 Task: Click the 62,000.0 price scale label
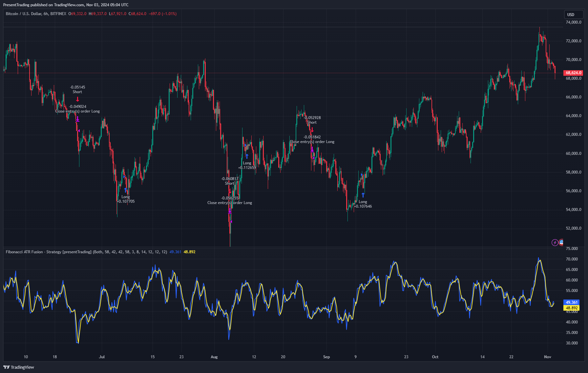click(x=574, y=135)
